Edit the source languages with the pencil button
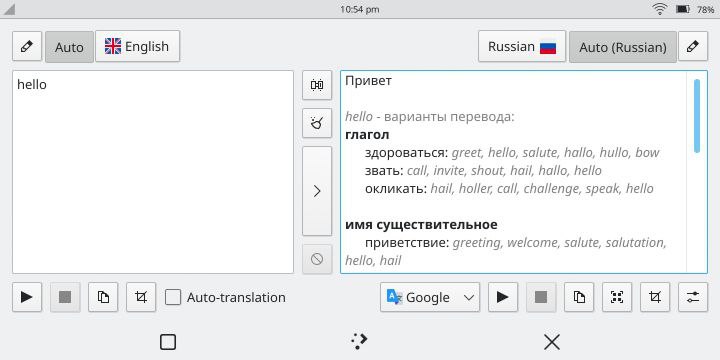 click(27, 46)
